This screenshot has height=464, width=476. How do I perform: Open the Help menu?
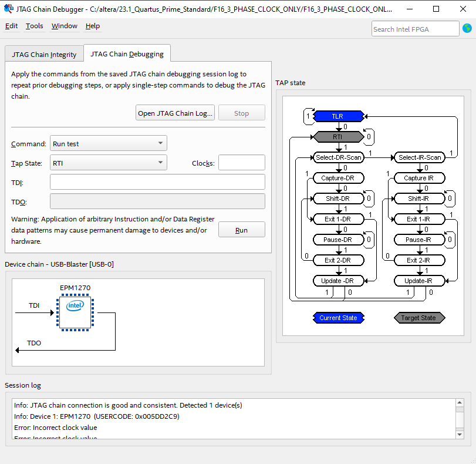93,26
